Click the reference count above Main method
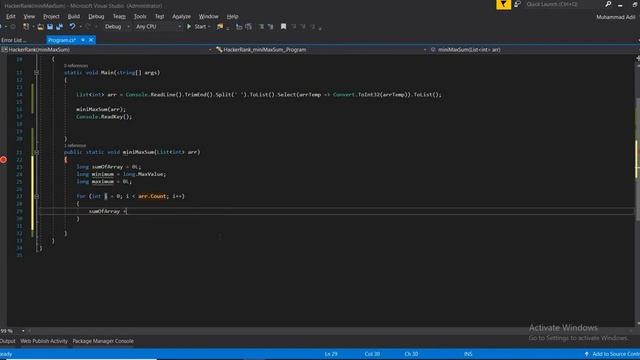Screen dimensions: 640x360 point(76,66)
